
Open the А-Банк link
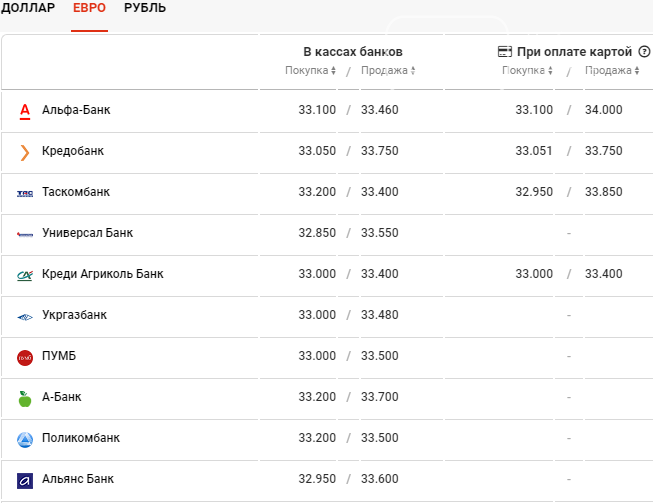coord(62,397)
